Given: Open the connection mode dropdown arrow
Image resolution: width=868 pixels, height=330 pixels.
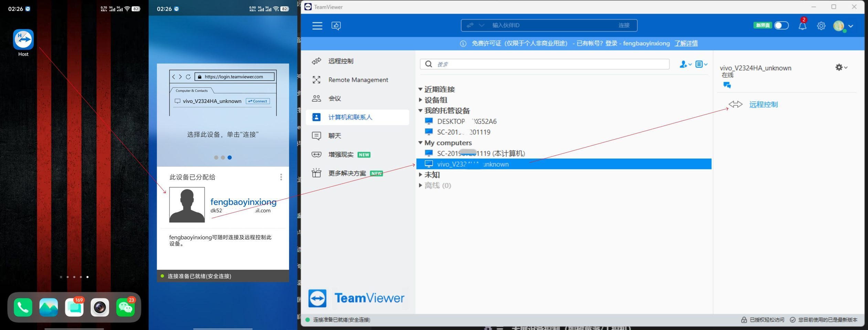Looking at the screenshot, I should click(481, 25).
